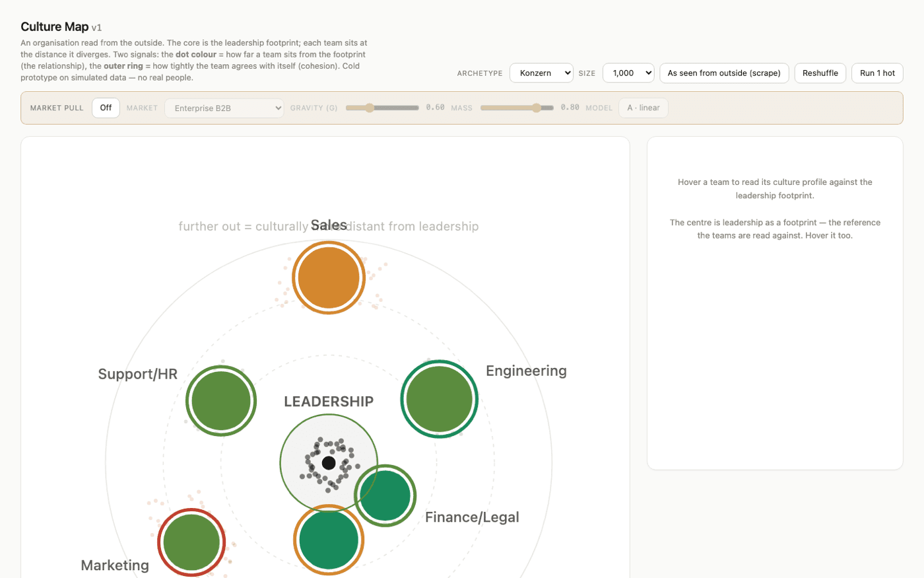Click the 'Support/HR' team label
This screenshot has height=578, width=924.
point(138,374)
